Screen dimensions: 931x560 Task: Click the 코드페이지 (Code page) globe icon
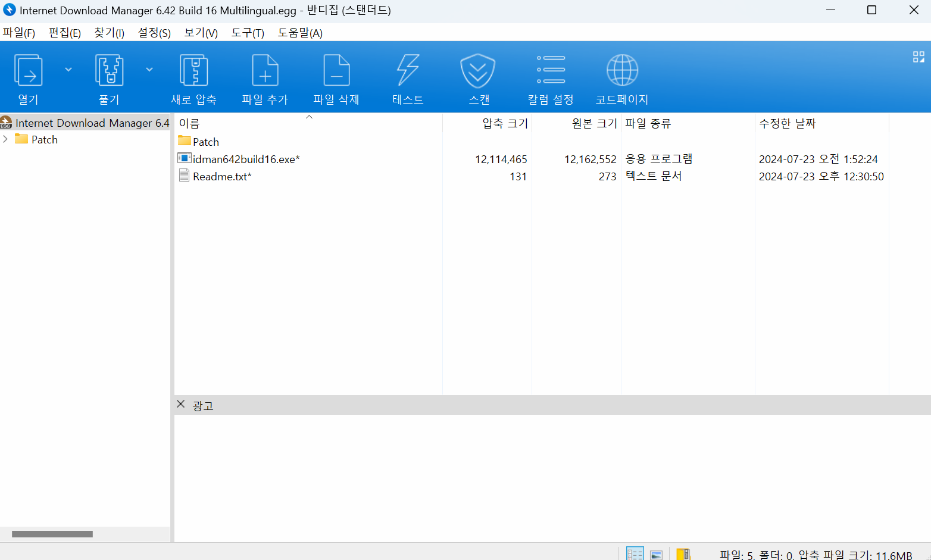tap(622, 71)
